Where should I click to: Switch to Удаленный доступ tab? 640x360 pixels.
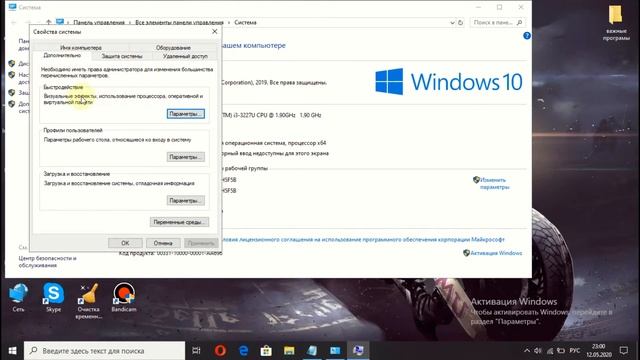pyautogui.click(x=185, y=56)
